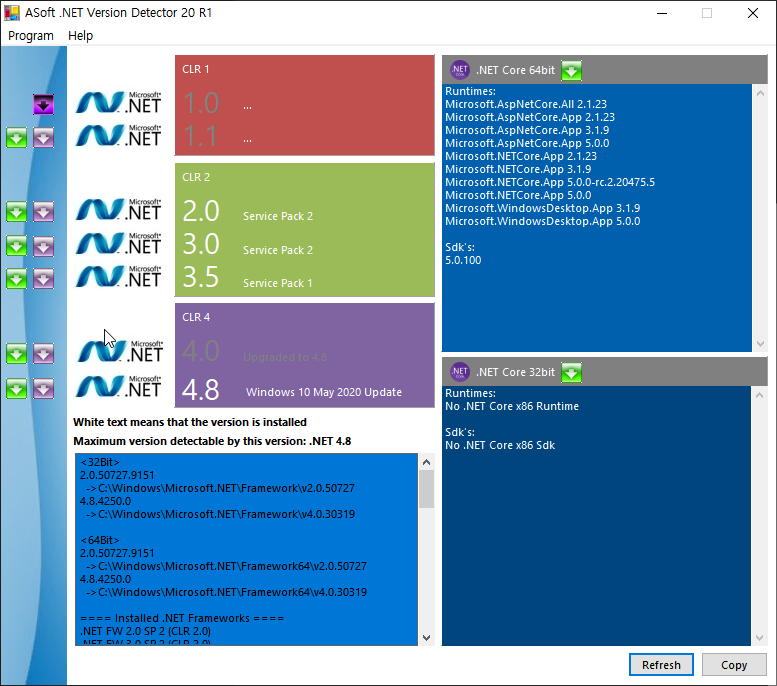Click the purple download arrow beside .NET 3.0
The image size is (777, 686).
tap(44, 246)
